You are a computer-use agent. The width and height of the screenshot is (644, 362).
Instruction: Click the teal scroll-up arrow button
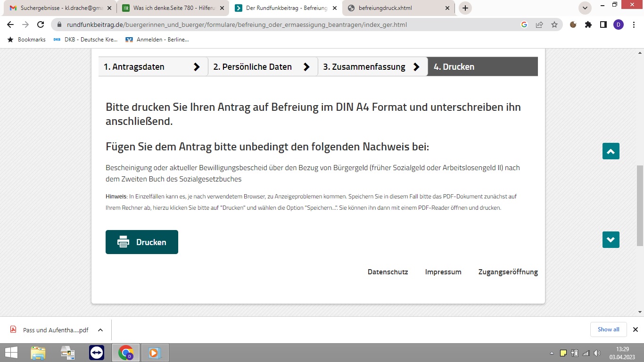pos(611,151)
